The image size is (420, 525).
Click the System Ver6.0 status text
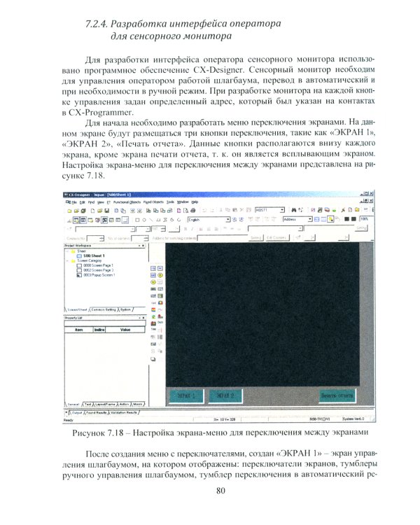353,419
